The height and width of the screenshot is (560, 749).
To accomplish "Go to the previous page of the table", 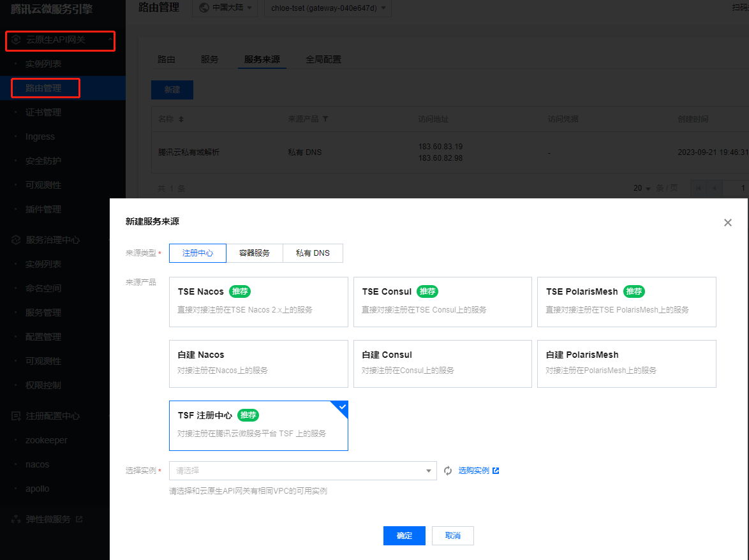I will tap(715, 188).
